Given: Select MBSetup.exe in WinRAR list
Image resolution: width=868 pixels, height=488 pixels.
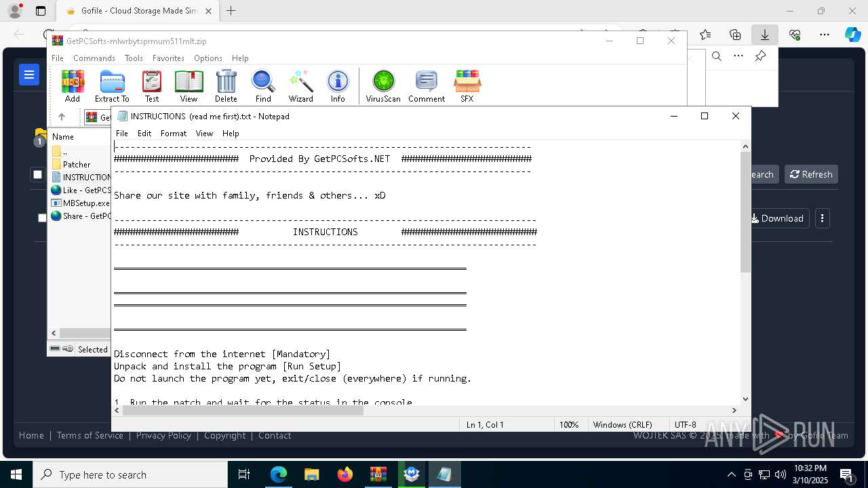Looking at the screenshot, I should pyautogui.click(x=80, y=203).
